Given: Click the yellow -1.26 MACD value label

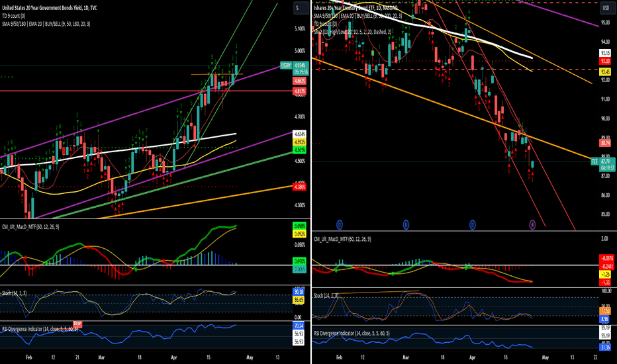Looking at the screenshot, I should pyautogui.click(x=605, y=274).
